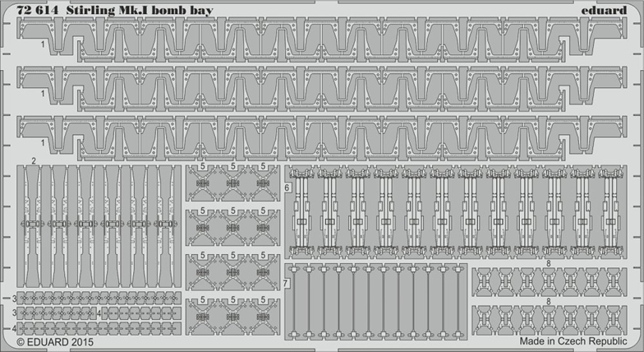
Task: Click the part number 7 label
Action: (286, 284)
